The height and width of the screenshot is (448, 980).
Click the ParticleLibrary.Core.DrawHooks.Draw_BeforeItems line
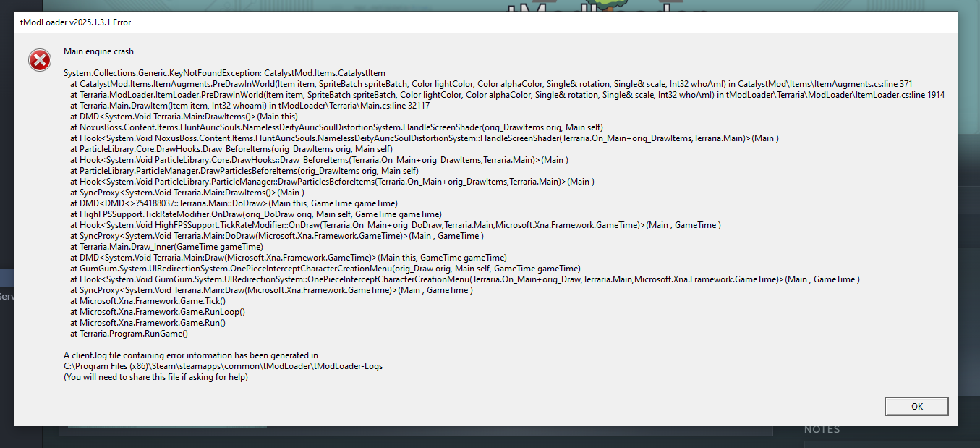point(231,149)
